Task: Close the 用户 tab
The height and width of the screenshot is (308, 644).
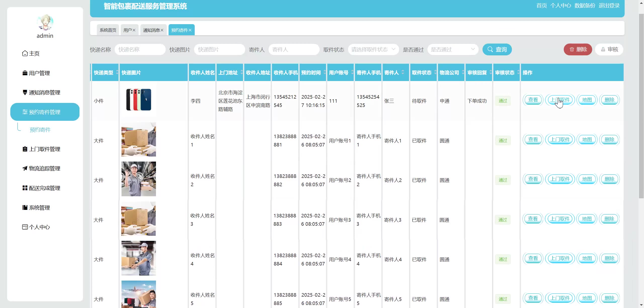Action: 134,30
